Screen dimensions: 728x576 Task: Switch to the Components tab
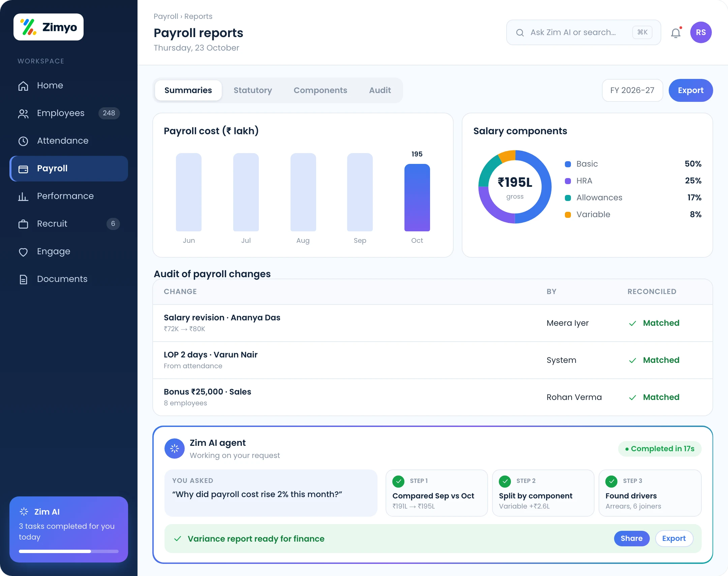(320, 90)
